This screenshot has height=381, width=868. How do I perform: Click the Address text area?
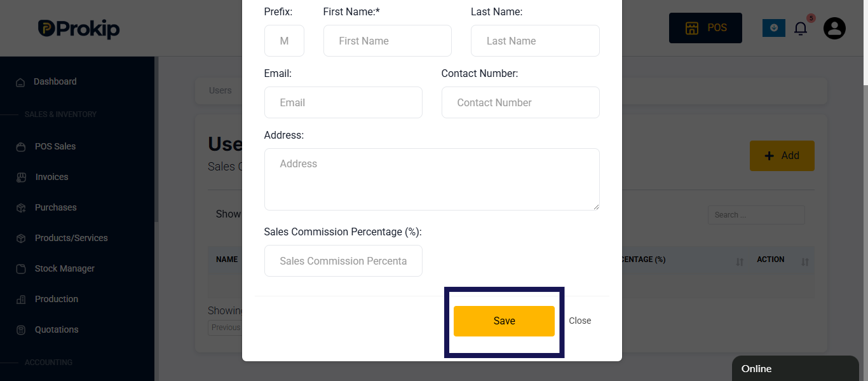(x=432, y=179)
